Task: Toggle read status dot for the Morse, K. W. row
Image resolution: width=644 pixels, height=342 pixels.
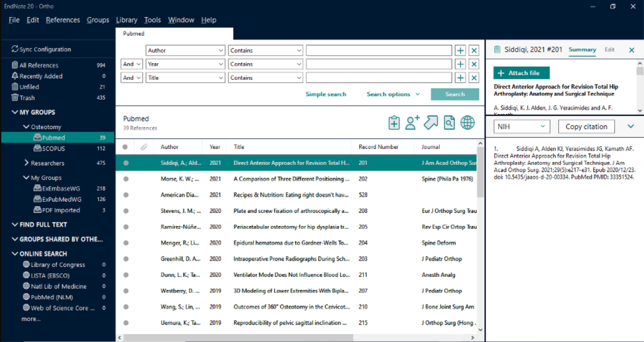Action: (x=126, y=179)
